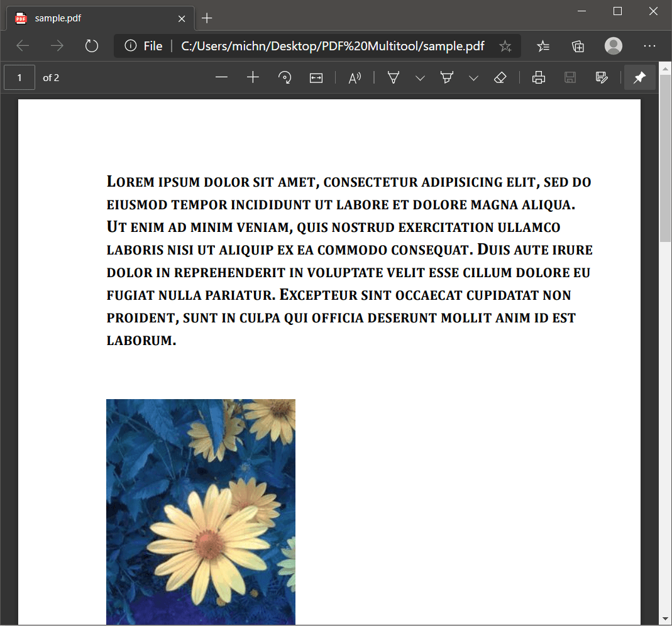This screenshot has height=626, width=672.
Task: Zoom out with the minus icon
Action: pos(221,77)
